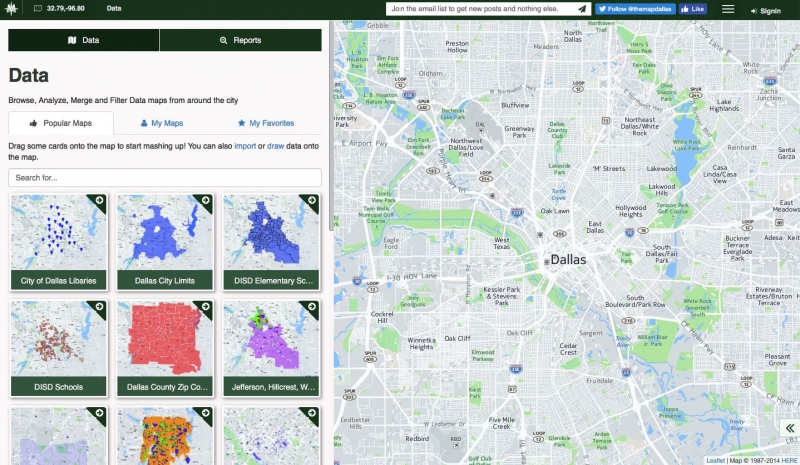Open Dallas County Zip Co... thumbnail
The width and height of the screenshot is (800, 465).
coord(165,339)
